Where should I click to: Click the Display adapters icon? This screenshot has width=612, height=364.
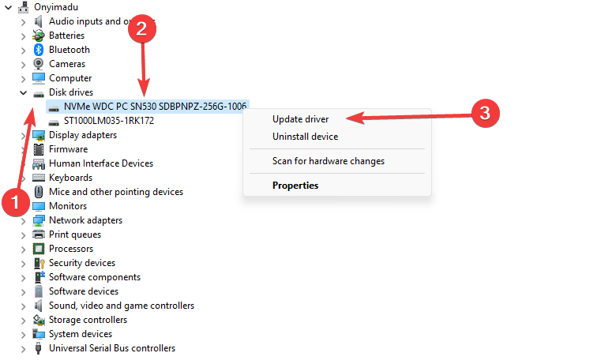pos(38,135)
